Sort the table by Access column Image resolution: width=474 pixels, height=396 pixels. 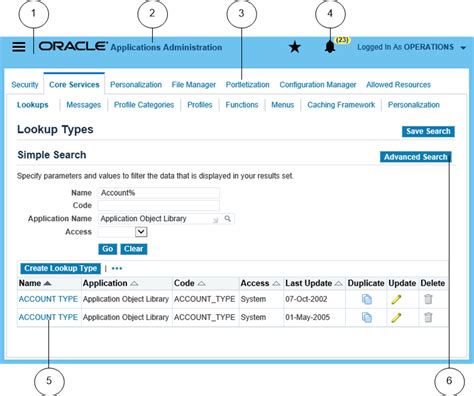click(x=276, y=283)
